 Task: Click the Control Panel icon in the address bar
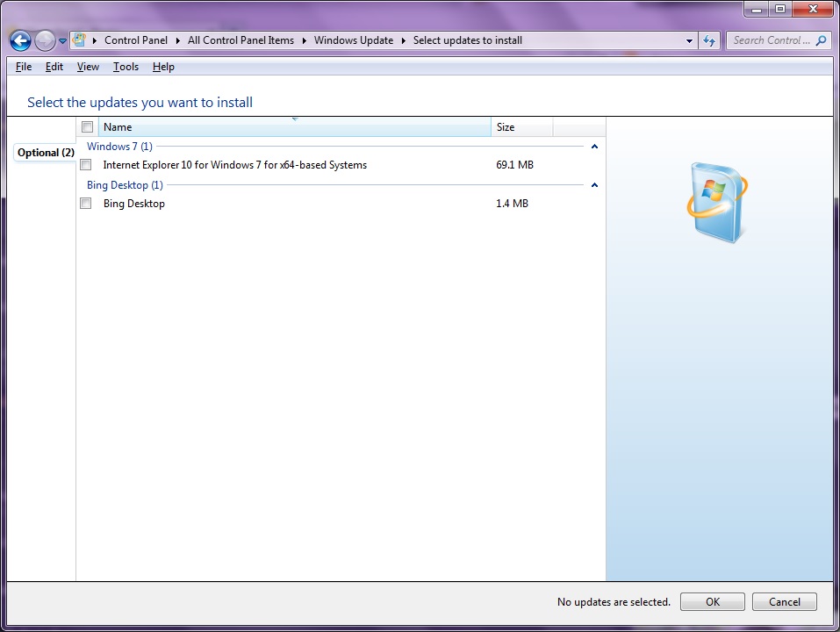(x=79, y=40)
